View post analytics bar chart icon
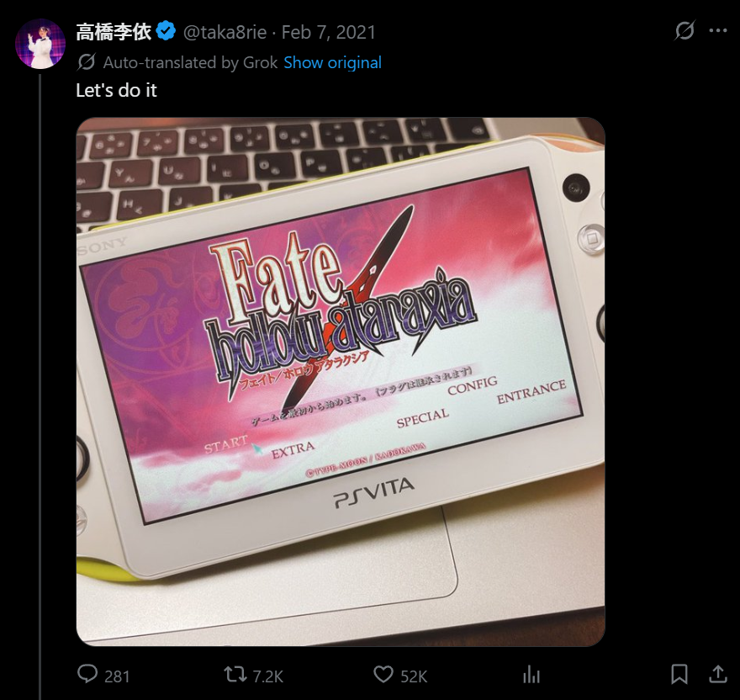Image resolution: width=740 pixels, height=700 pixels. pyautogui.click(x=531, y=674)
